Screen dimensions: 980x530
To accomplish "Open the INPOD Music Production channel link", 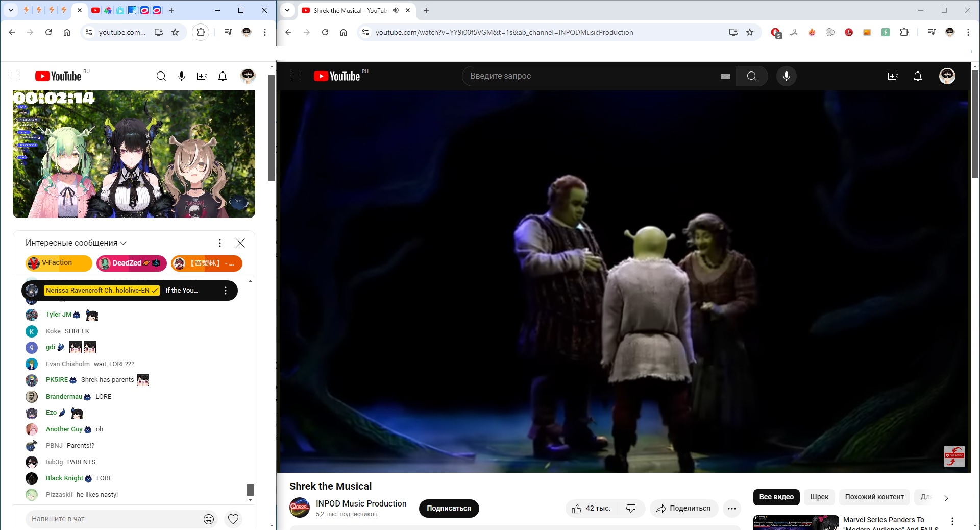I will [x=361, y=503].
